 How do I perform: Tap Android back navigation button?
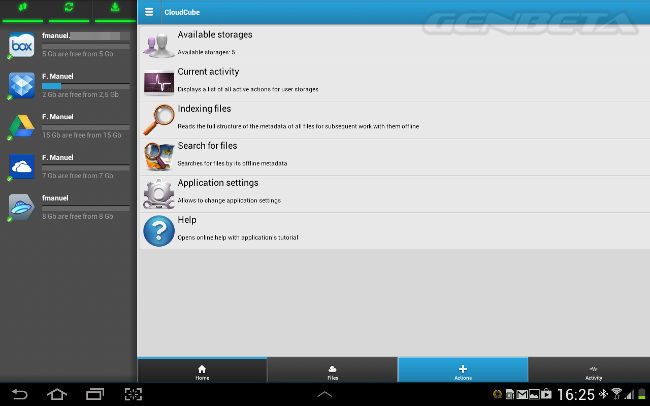[19, 393]
